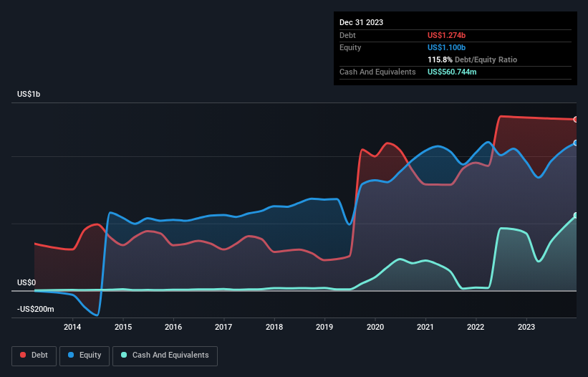Click the 115.8% Debt/Equity Ratio text
588x377 pixels.
tap(472, 59)
